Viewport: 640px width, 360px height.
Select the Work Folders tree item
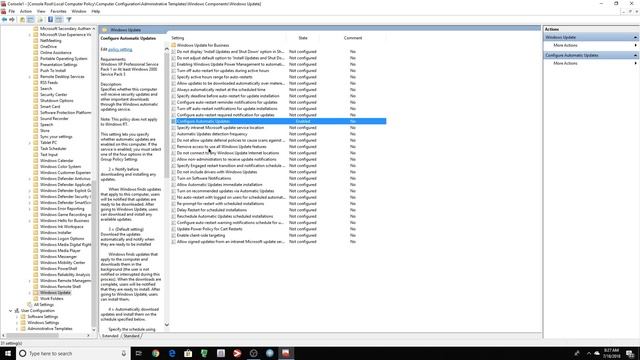[x=51, y=299]
